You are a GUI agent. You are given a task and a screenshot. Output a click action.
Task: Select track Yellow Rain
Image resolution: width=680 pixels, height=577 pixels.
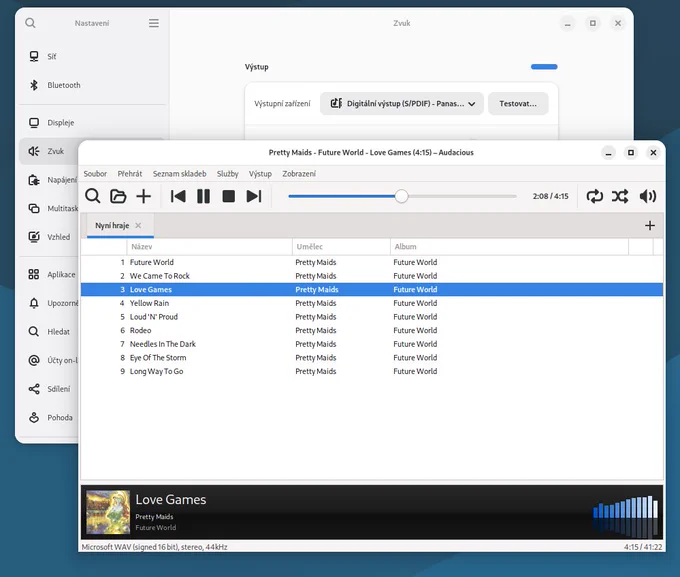tap(372, 303)
